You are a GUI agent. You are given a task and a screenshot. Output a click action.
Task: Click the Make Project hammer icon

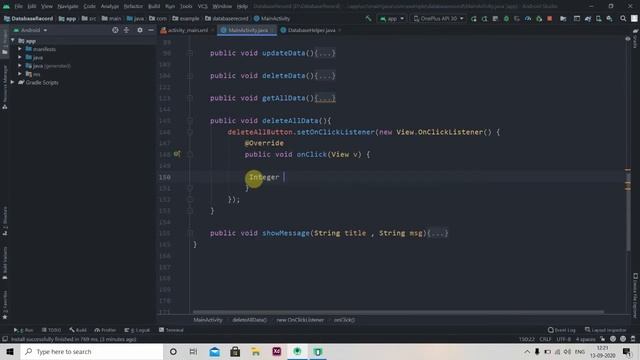point(368,18)
